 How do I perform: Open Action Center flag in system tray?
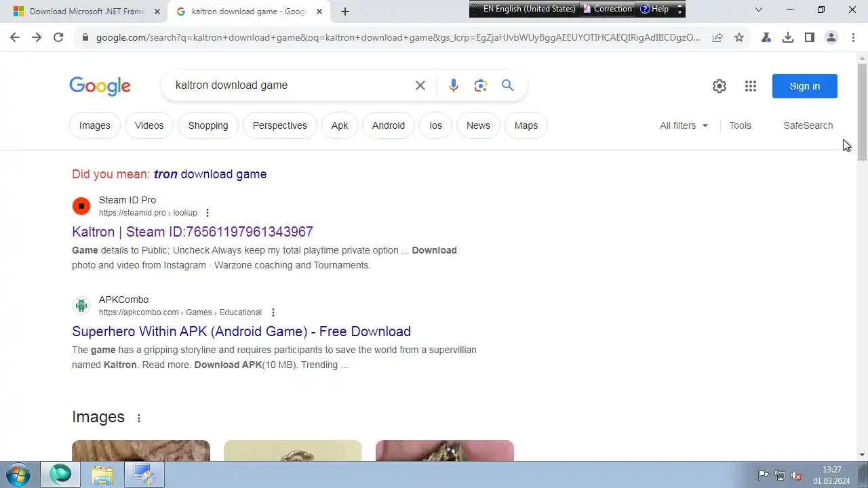[763, 475]
